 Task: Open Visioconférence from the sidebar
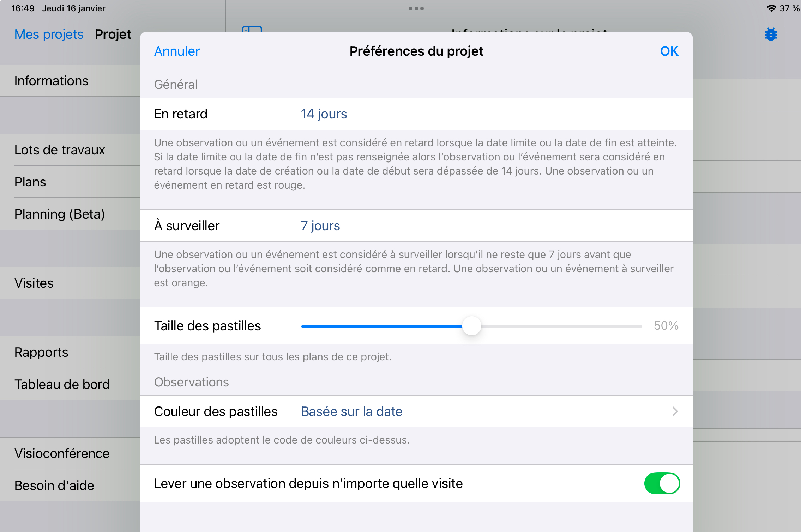pyautogui.click(x=62, y=453)
